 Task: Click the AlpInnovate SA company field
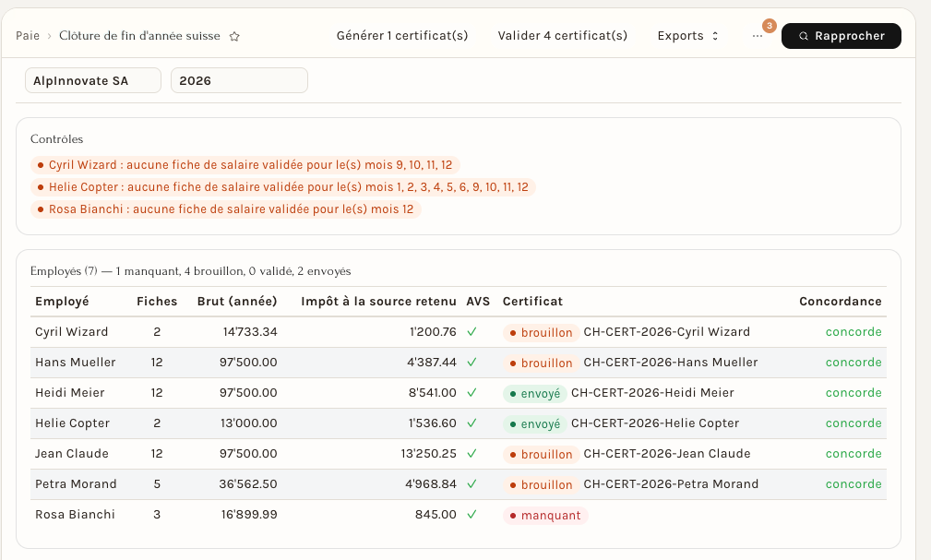[x=93, y=81]
